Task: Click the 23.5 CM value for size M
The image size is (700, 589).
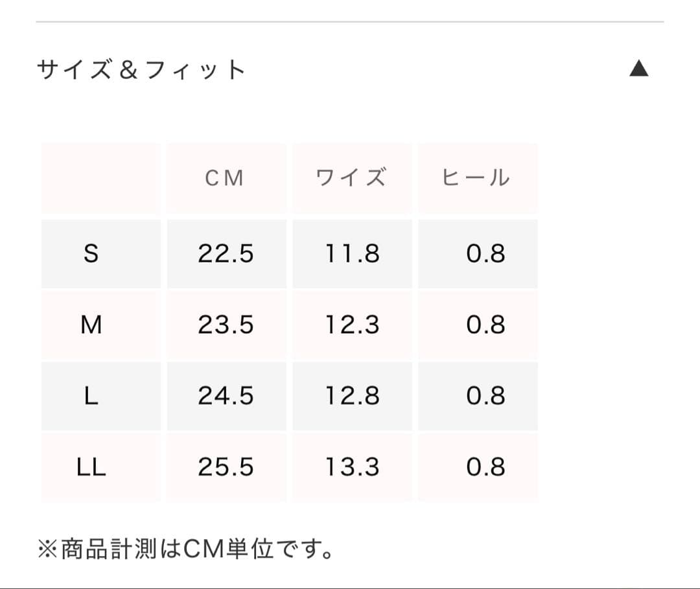Action: [x=226, y=325]
